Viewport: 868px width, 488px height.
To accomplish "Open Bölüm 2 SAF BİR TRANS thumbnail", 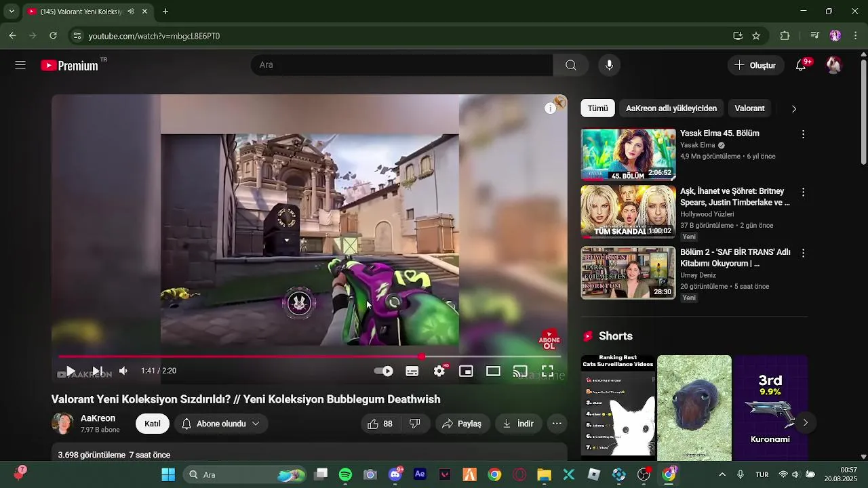I will pyautogui.click(x=628, y=272).
